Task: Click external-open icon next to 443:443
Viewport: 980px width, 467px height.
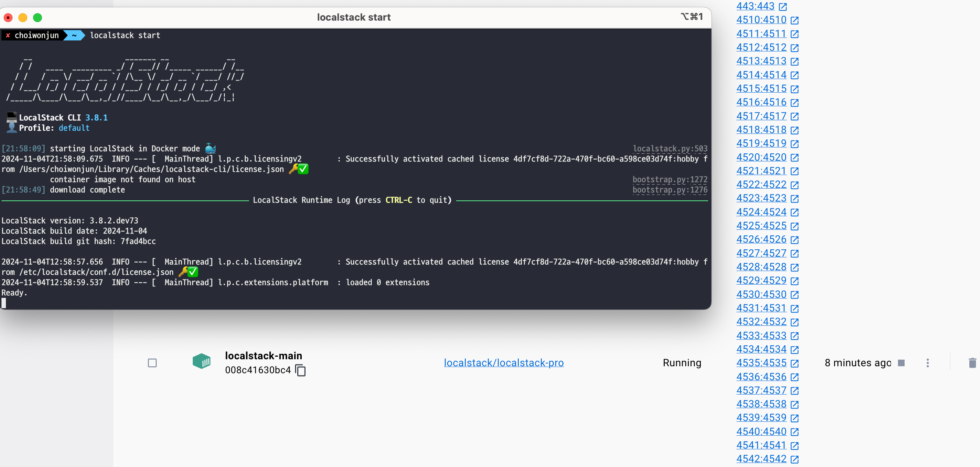Action: click(782, 7)
